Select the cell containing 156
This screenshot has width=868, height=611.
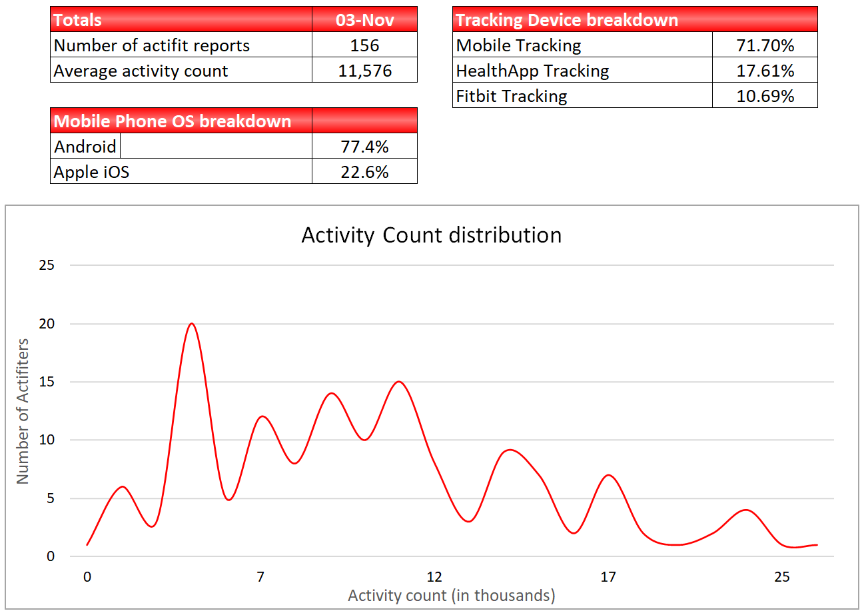[364, 45]
